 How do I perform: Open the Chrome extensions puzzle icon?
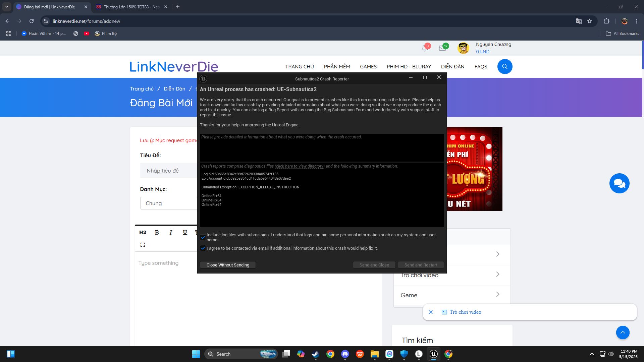point(606,21)
